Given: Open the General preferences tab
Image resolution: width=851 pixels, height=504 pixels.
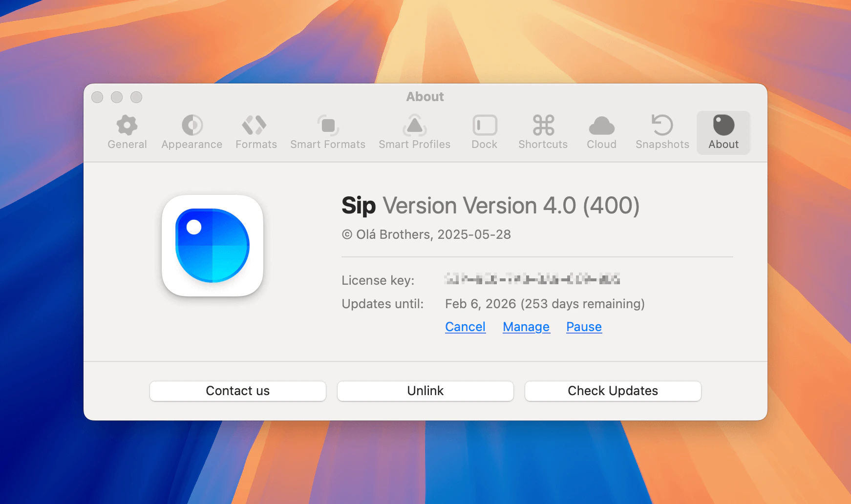Looking at the screenshot, I should point(127,132).
